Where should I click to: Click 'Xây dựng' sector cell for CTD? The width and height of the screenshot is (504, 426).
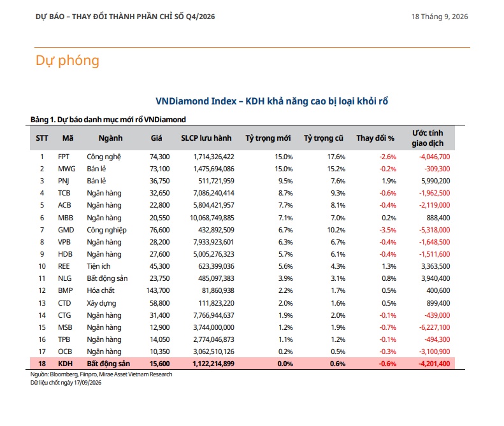101,304
